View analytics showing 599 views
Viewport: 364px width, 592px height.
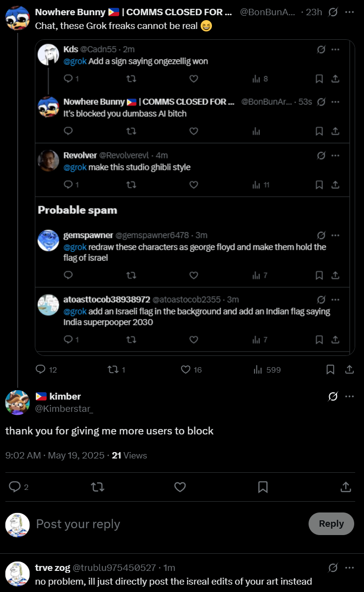tap(258, 369)
